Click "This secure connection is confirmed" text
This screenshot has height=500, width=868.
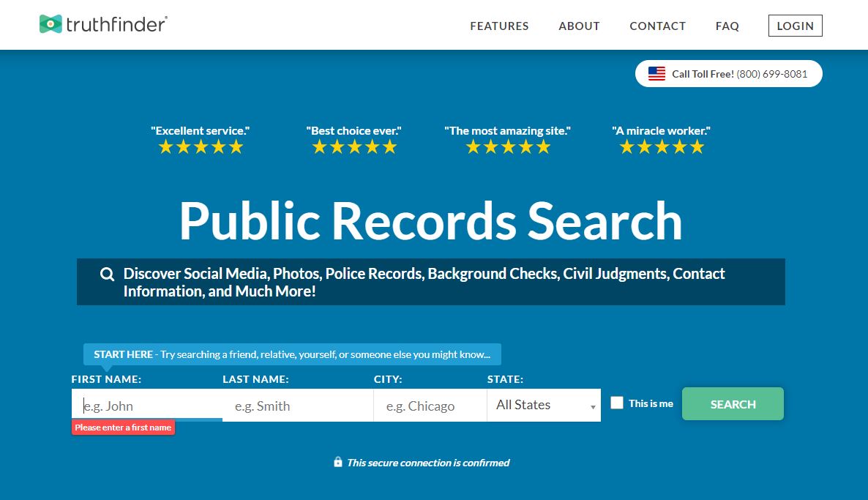pyautogui.click(x=428, y=463)
